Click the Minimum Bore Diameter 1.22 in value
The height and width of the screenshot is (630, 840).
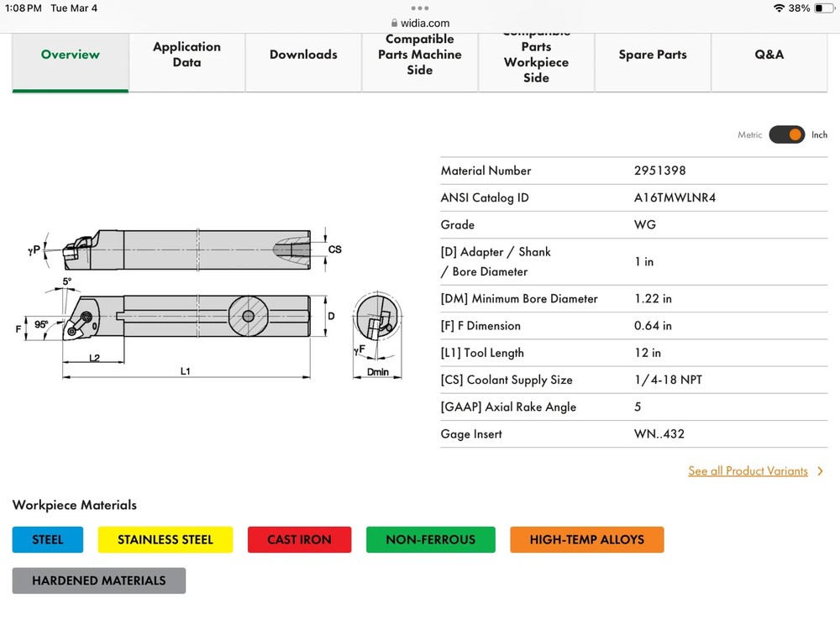pyautogui.click(x=653, y=299)
